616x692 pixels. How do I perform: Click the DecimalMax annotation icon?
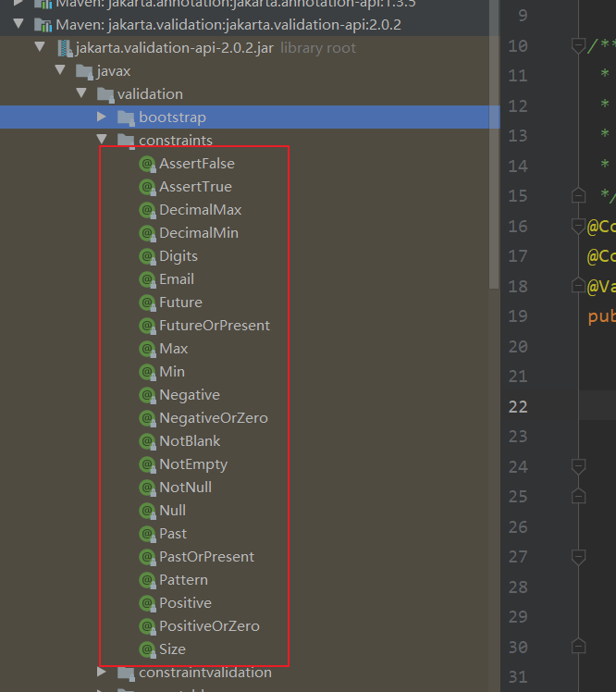click(147, 210)
